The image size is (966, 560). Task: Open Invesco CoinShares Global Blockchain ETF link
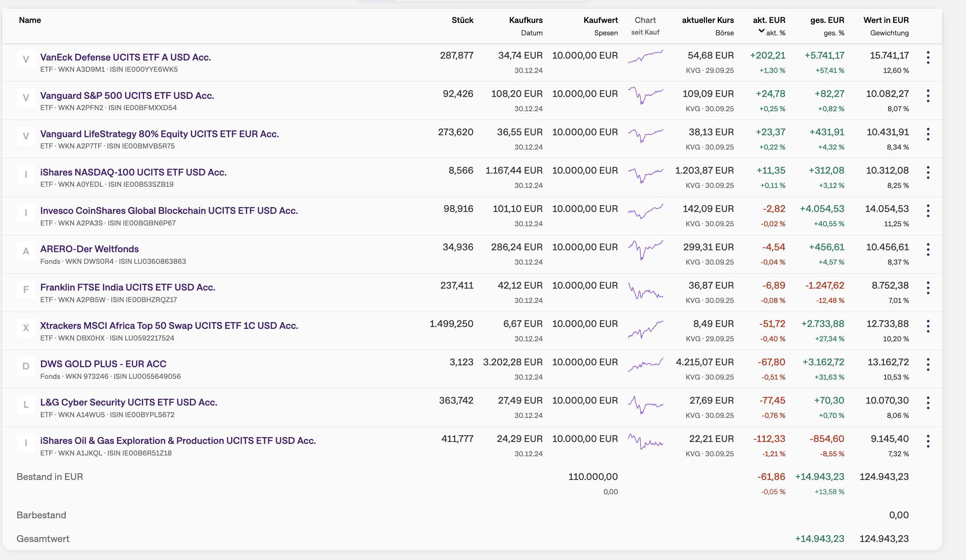(169, 210)
